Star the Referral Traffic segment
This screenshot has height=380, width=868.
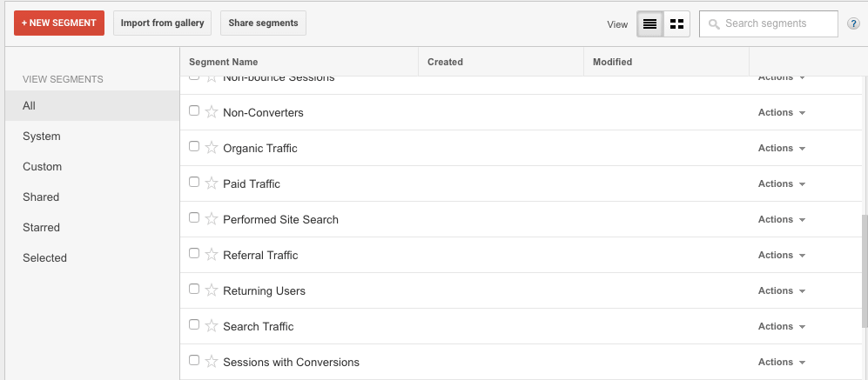coord(212,255)
